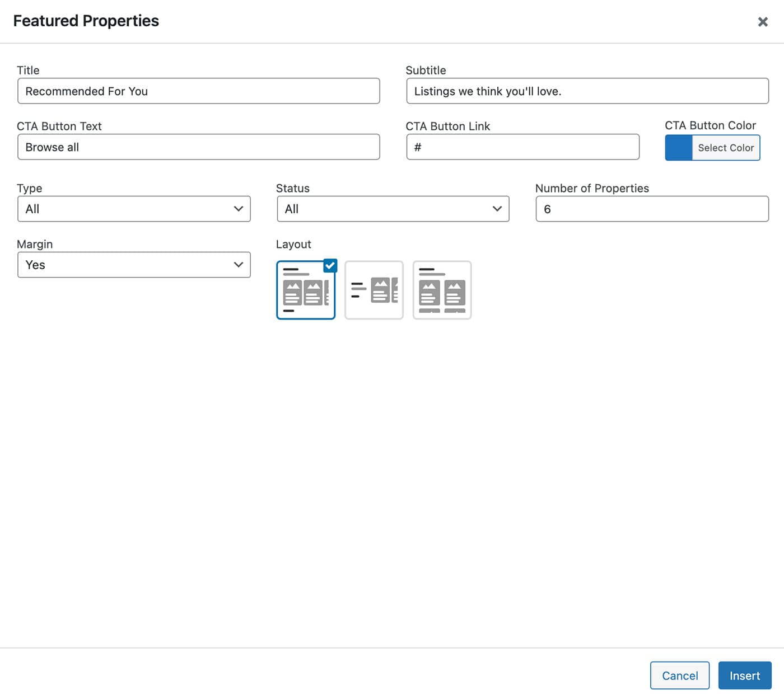Close the Featured Properties dialog

(x=762, y=22)
